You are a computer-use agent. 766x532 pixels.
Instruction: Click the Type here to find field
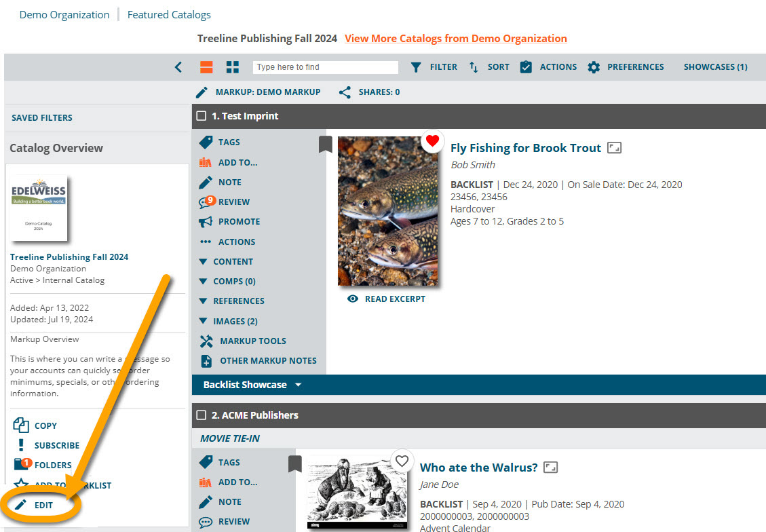(325, 67)
